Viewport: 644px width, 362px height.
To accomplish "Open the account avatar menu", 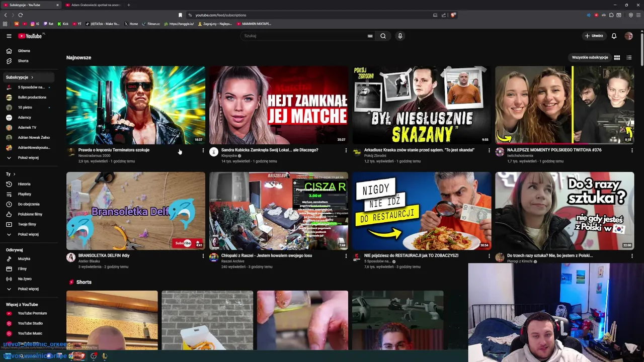I will point(628,36).
